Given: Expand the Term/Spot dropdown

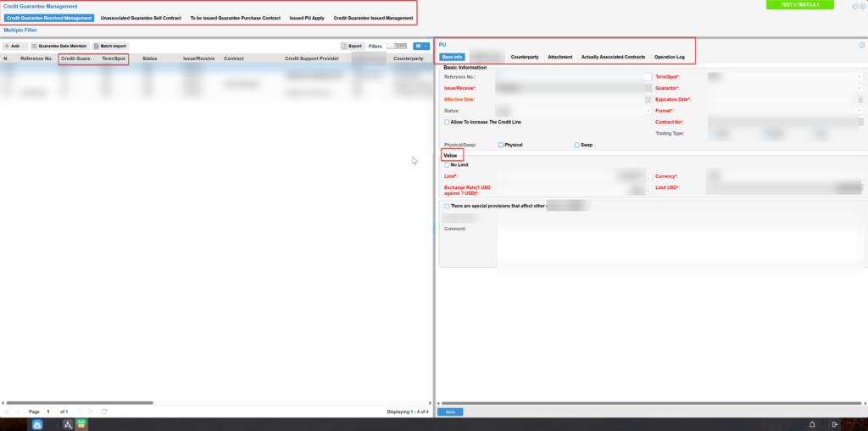Looking at the screenshot, I should [861, 77].
